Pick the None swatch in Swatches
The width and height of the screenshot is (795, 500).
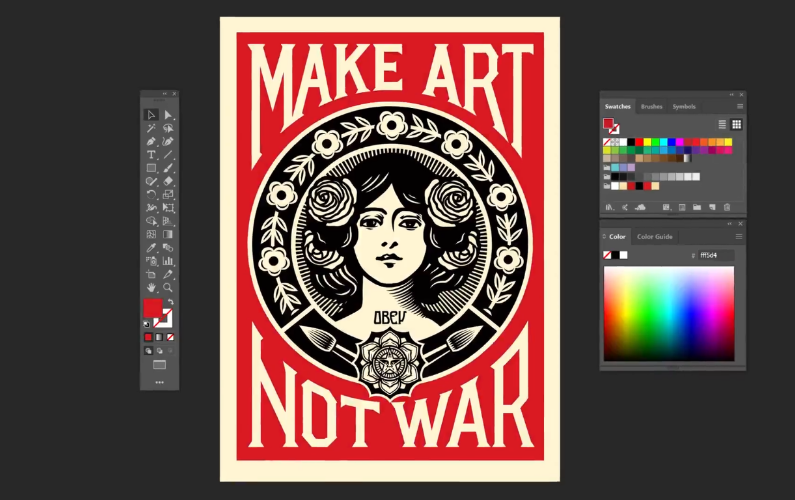[607, 142]
